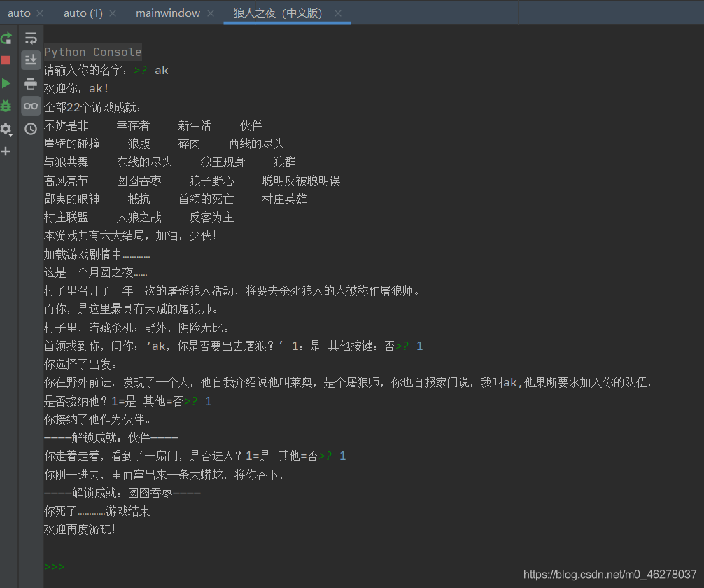Switch to the mainwindow tab
The width and height of the screenshot is (704, 588).
(168, 12)
